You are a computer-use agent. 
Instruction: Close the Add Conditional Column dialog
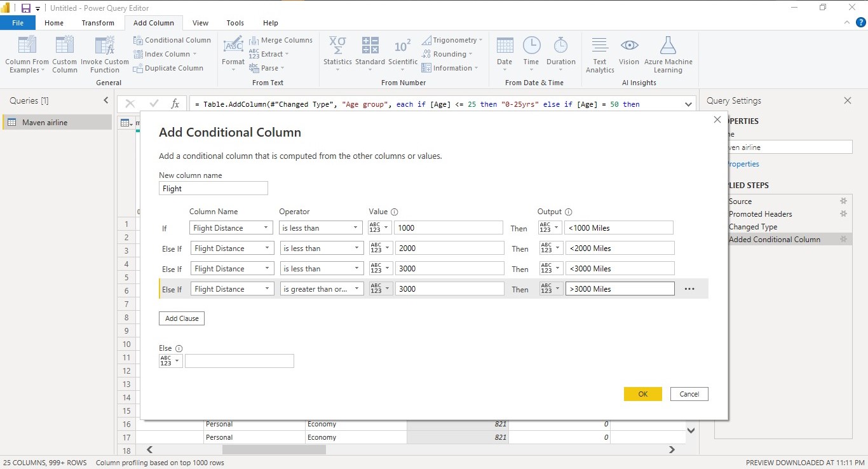click(x=717, y=119)
